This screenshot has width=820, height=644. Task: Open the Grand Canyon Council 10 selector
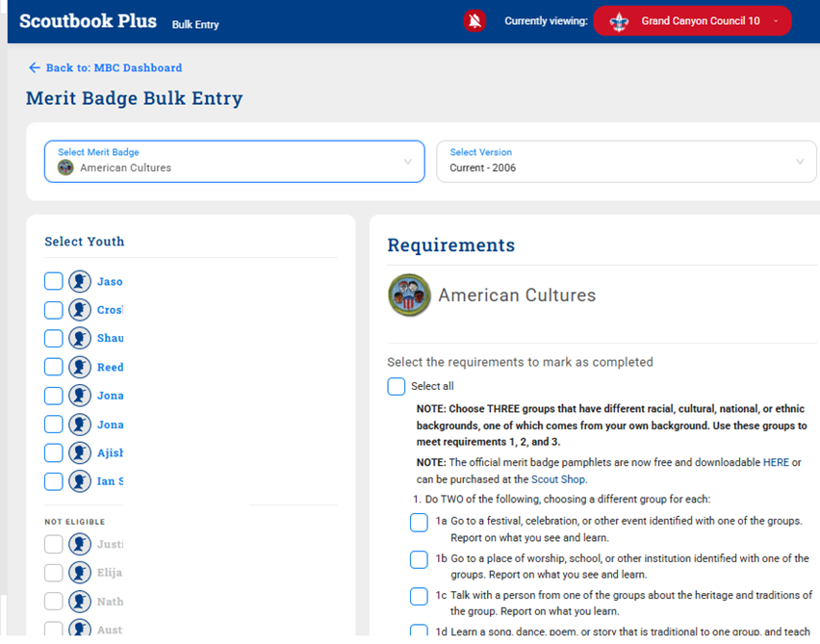[x=692, y=21]
